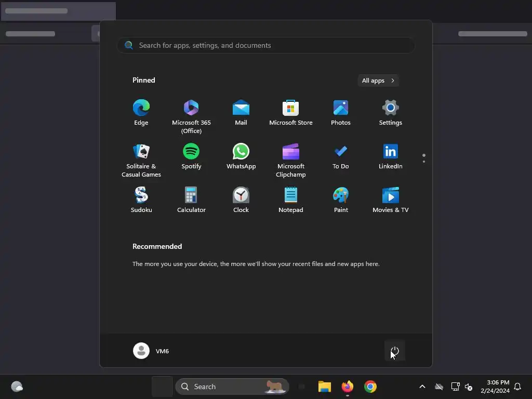Launch the Paint app
This screenshot has width=532, height=399.
341,200
